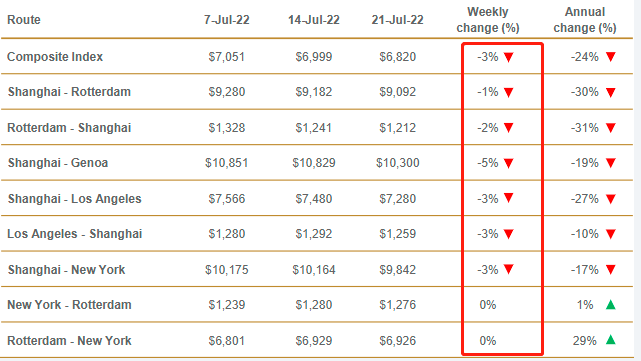Select the 14-Jul-22 column header
This screenshot has width=641, height=361.
(314, 20)
